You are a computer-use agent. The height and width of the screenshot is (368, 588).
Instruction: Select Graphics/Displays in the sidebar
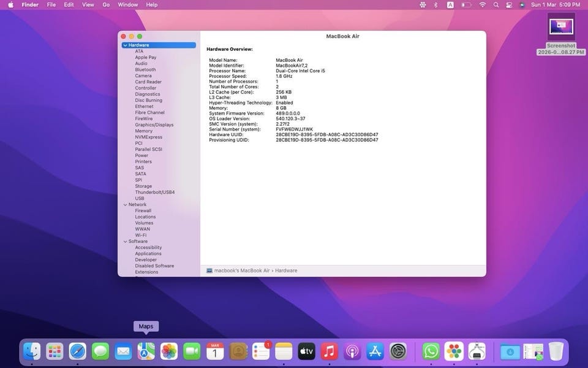click(154, 125)
